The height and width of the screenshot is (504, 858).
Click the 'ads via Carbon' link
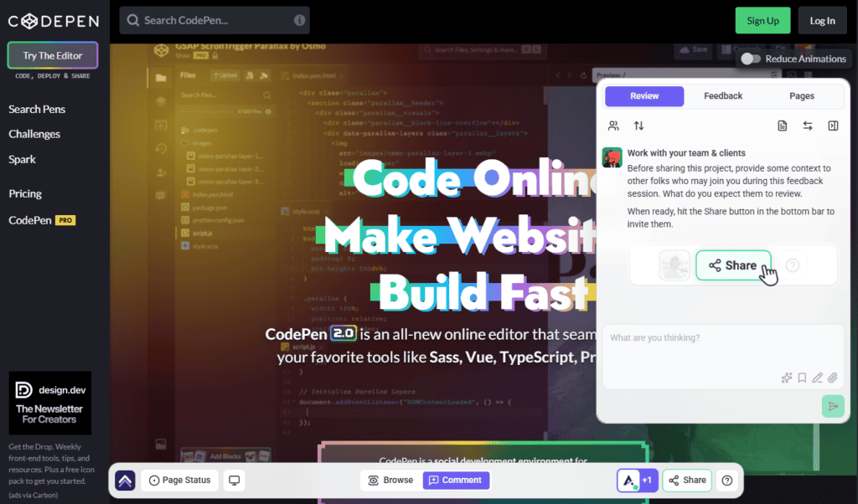coord(33,496)
